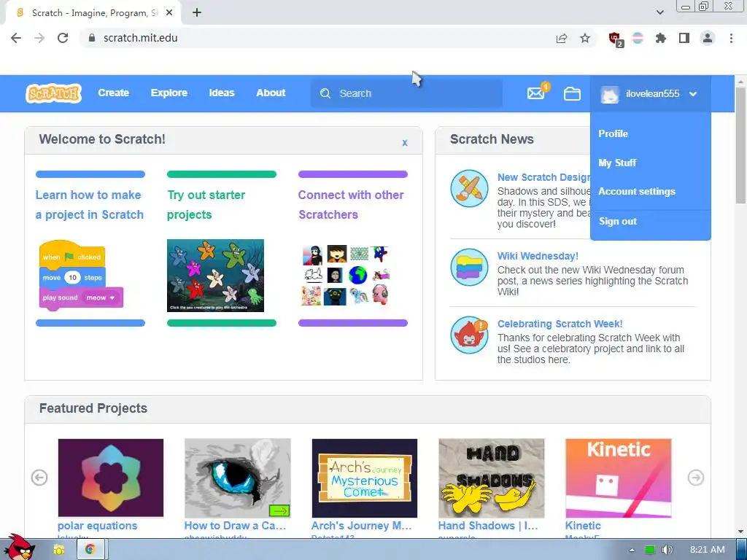Go to Explore

tap(169, 93)
